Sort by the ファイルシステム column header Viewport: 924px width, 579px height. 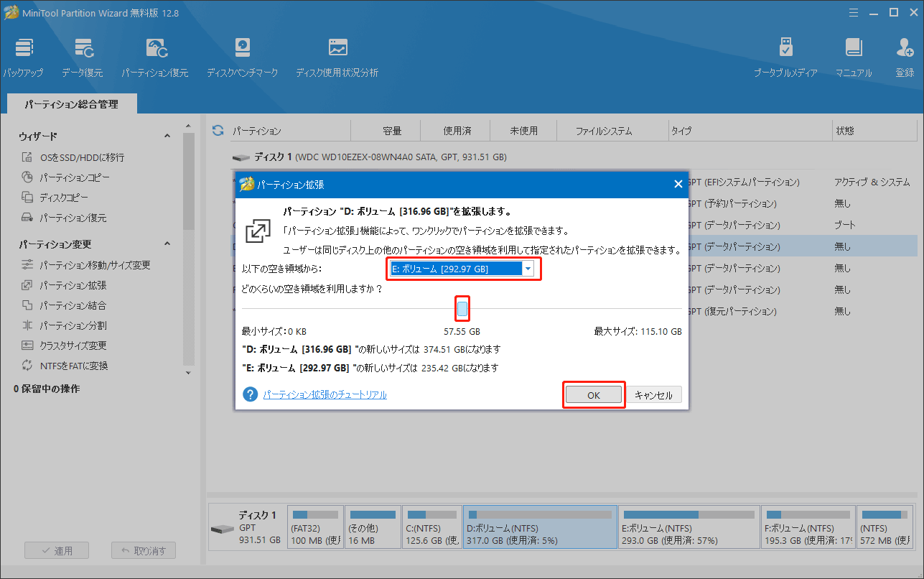[604, 131]
